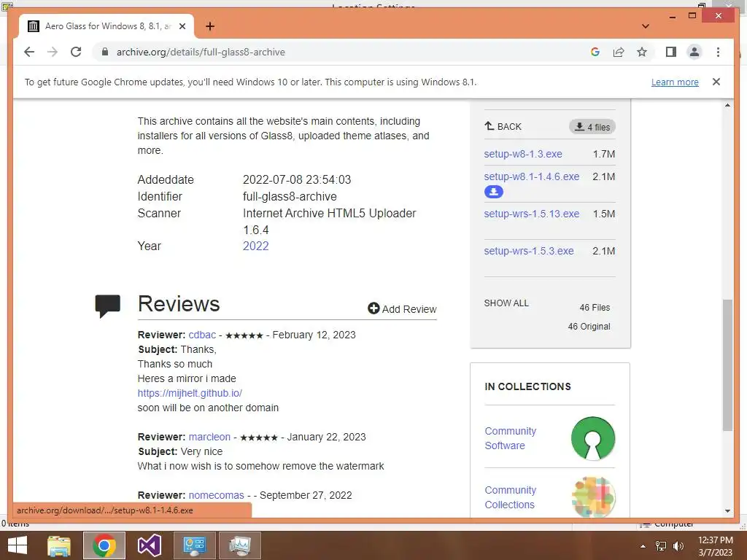Open the Learn more link
Image resolution: width=747 pixels, height=560 pixels.
click(x=675, y=82)
